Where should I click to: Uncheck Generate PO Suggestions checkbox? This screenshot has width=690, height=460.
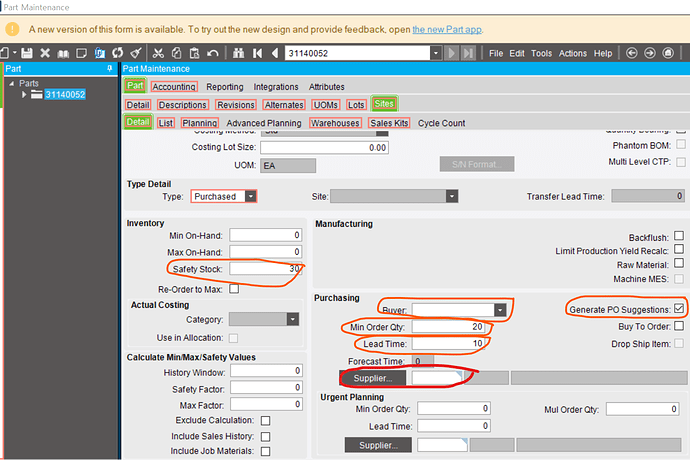(x=679, y=308)
